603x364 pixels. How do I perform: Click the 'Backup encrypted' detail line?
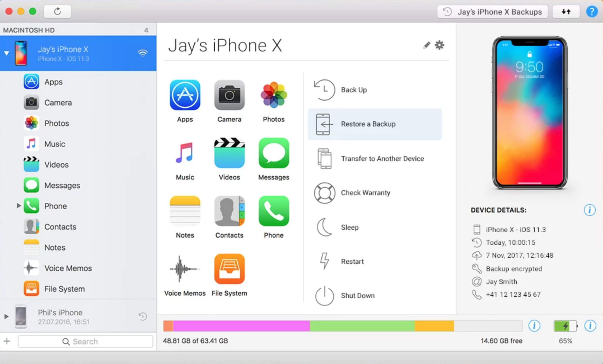514,269
